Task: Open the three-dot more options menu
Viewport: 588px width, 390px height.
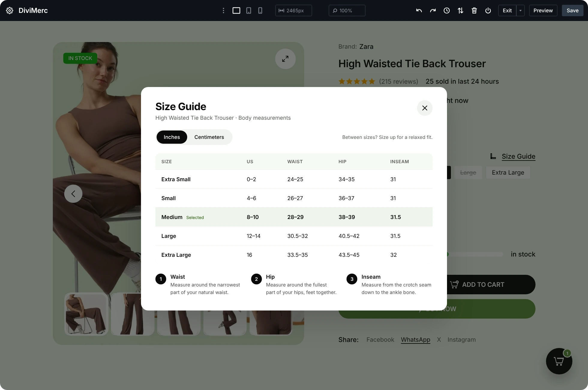Action: pyautogui.click(x=223, y=10)
